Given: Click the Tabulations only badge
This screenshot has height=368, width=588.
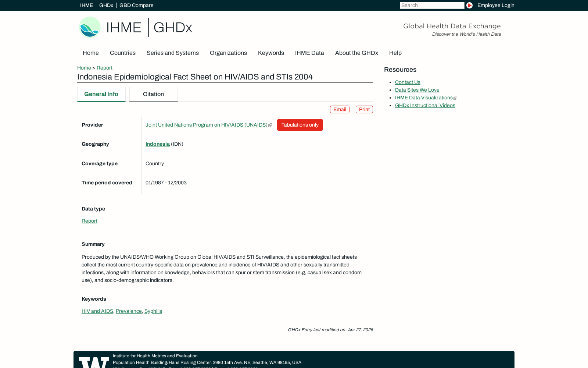Looking at the screenshot, I should pyautogui.click(x=300, y=125).
